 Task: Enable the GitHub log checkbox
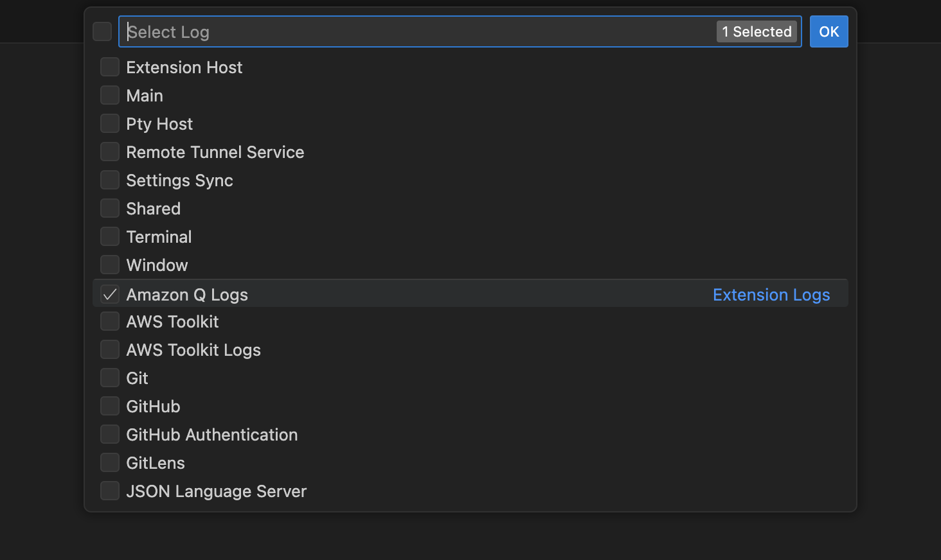pos(110,407)
